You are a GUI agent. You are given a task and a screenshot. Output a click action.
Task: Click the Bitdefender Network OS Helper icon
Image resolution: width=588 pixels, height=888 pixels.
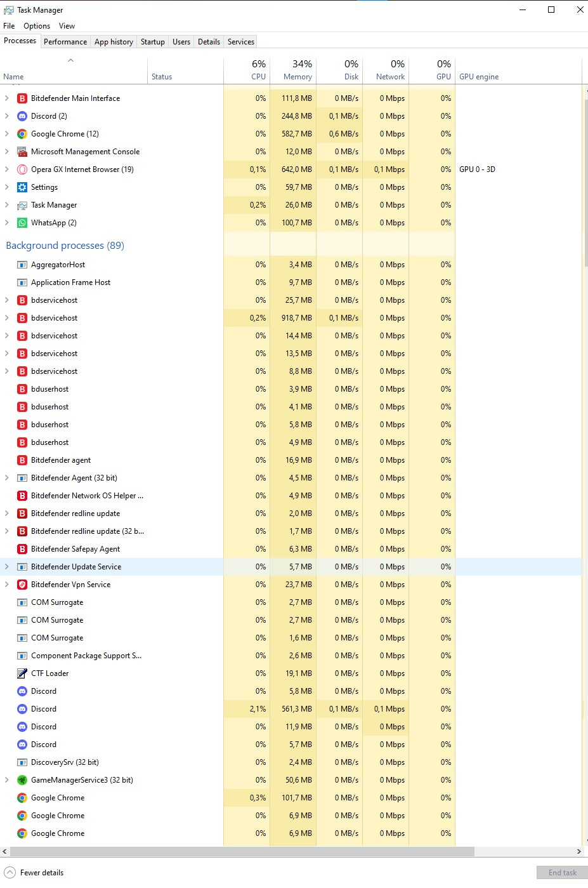[x=22, y=496]
